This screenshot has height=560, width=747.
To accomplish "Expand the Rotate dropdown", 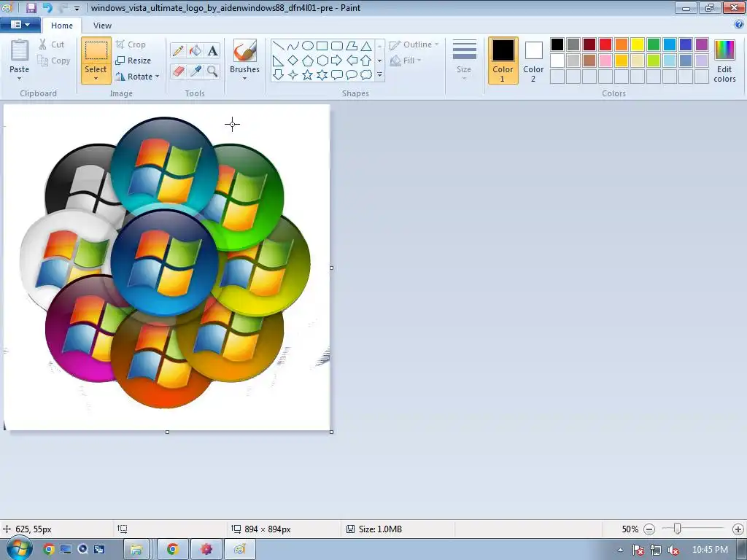I will (x=158, y=76).
